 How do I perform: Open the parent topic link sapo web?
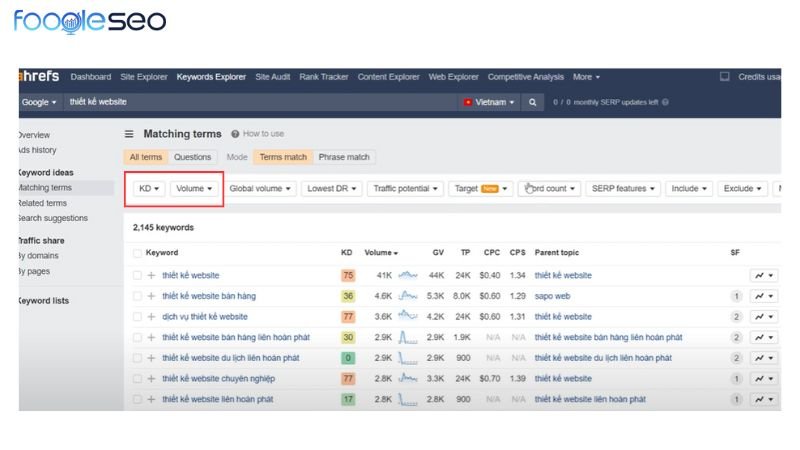pyautogui.click(x=553, y=296)
